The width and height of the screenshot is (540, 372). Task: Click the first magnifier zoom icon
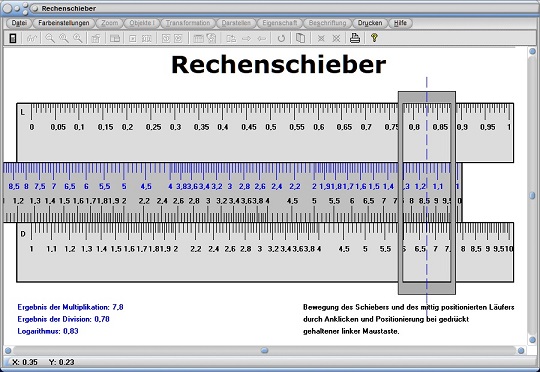click(50, 38)
